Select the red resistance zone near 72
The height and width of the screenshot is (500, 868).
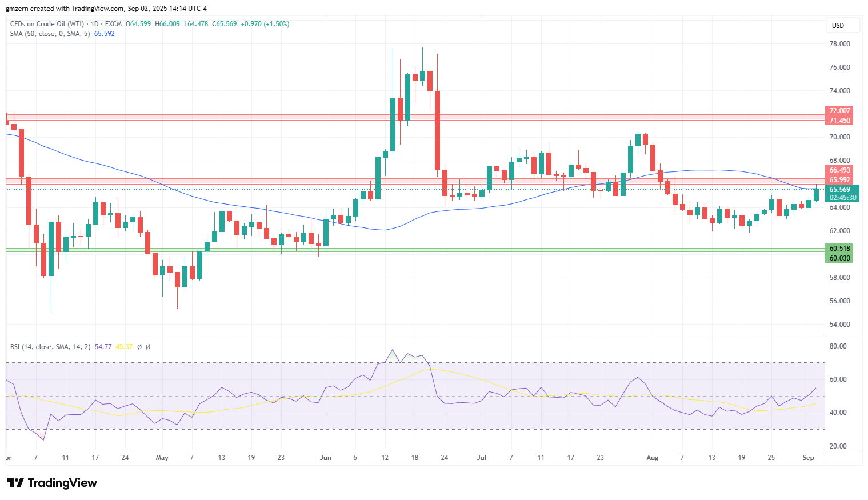tap(415, 117)
